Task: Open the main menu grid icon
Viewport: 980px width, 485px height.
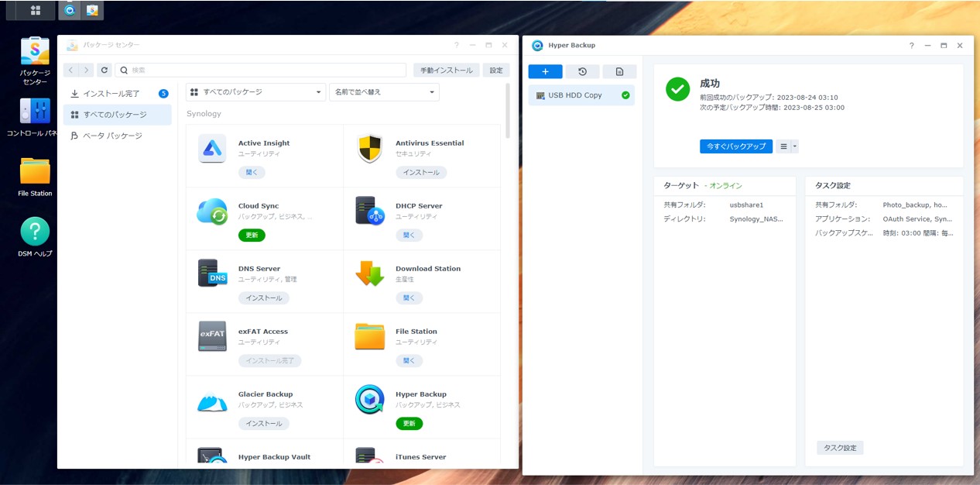Action: click(36, 10)
